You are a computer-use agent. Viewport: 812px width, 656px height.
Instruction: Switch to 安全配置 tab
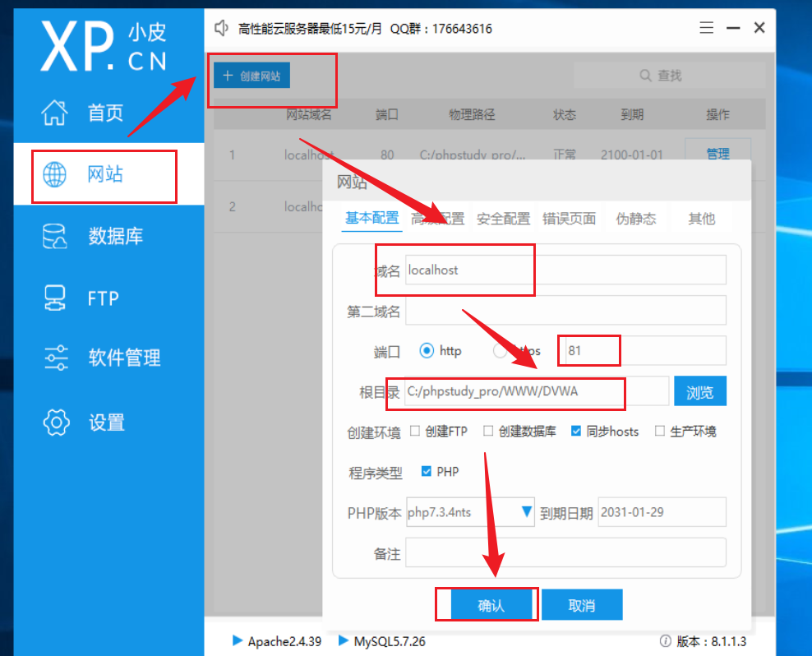tap(503, 219)
